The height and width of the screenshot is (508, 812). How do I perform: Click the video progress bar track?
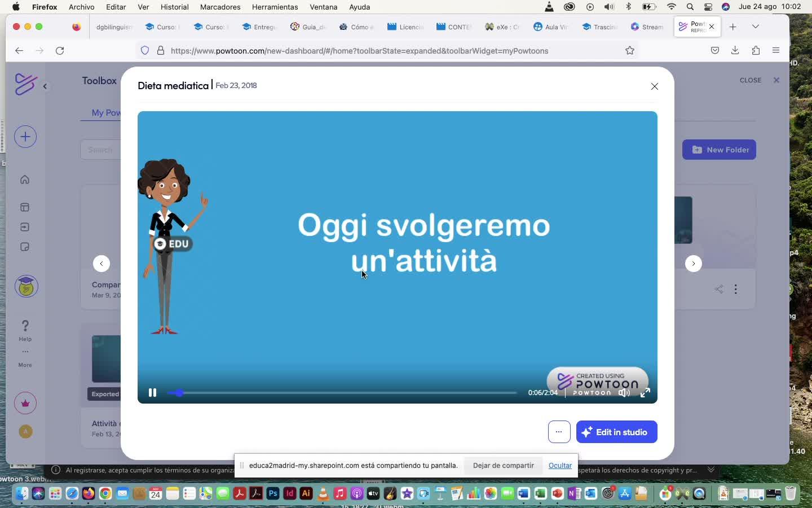(x=342, y=393)
